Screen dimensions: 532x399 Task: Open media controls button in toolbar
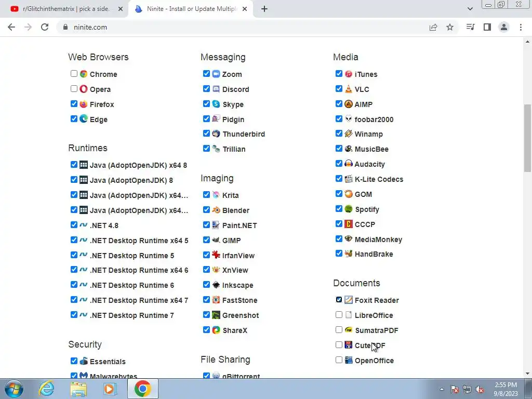[x=471, y=27]
